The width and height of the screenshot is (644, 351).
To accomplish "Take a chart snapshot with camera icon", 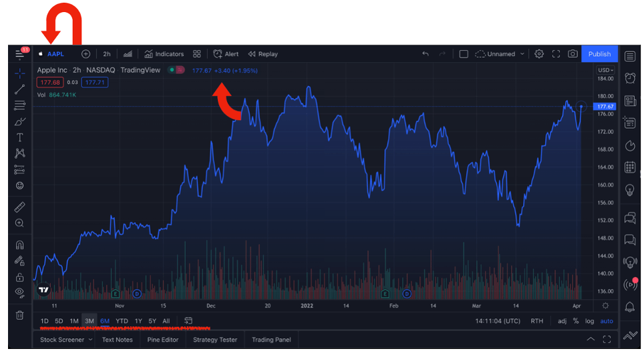I will click(x=573, y=53).
